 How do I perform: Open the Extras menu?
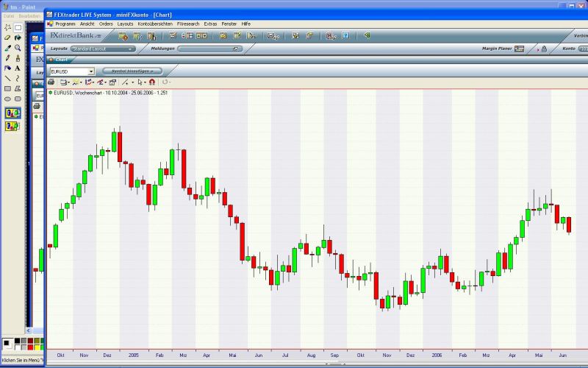210,24
